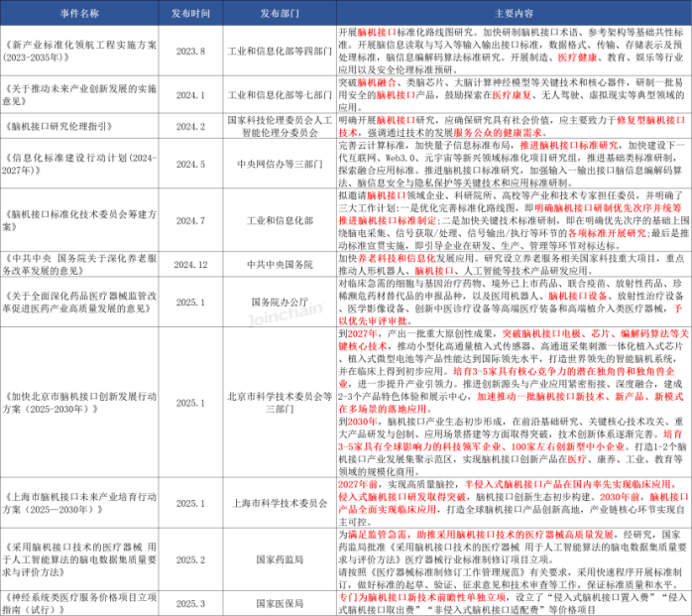Click content starting 对临床急需的细胞与基因治疗药物
The image size is (692, 616).
[514, 302]
